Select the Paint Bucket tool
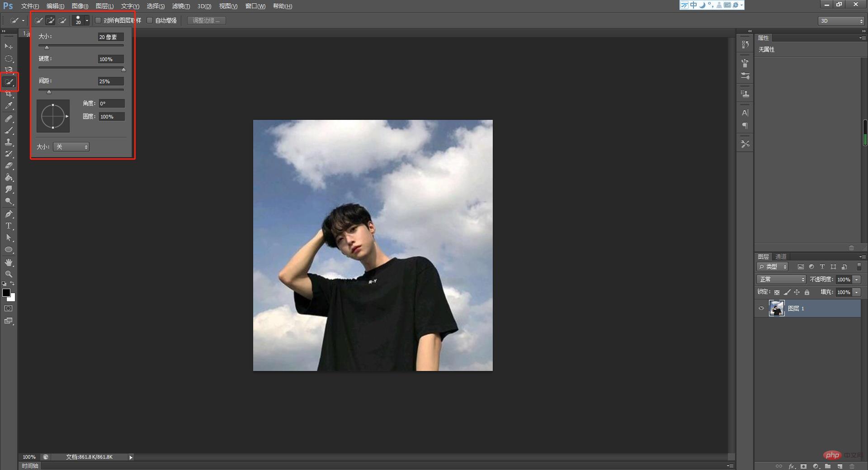The width and height of the screenshot is (868, 470). (x=9, y=177)
